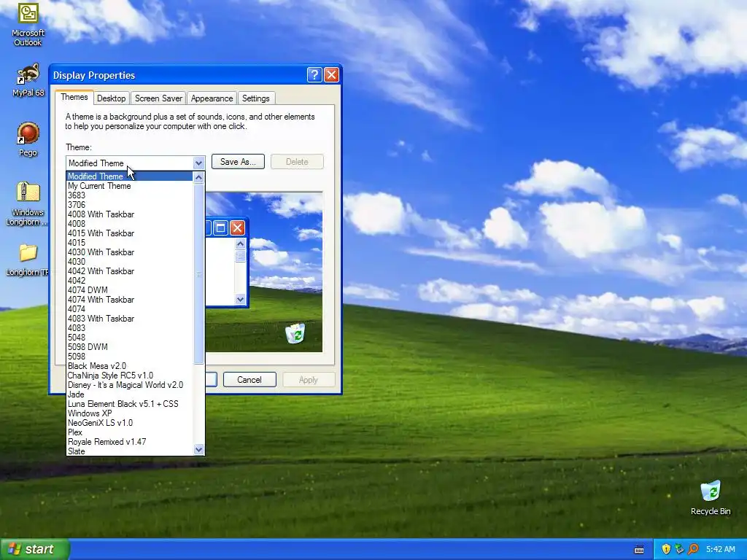Select ChaNinja Style RC5 v1.0 theme
Viewport: 747px width, 560px height.
[130, 376]
